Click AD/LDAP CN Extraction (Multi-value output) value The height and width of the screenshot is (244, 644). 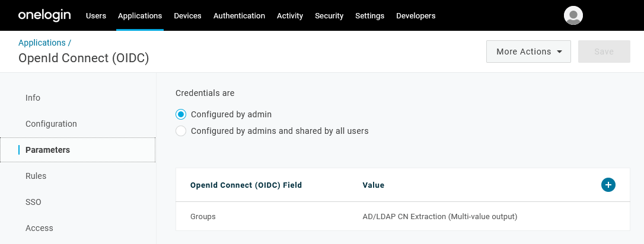pyautogui.click(x=440, y=216)
